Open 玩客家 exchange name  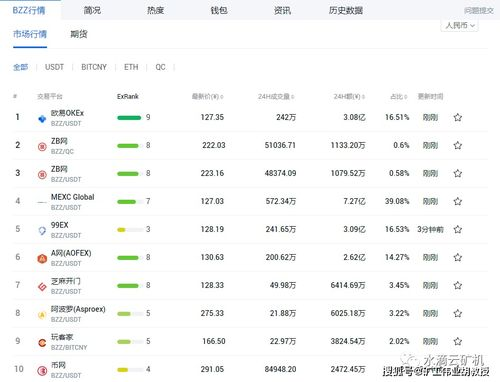(x=62, y=337)
